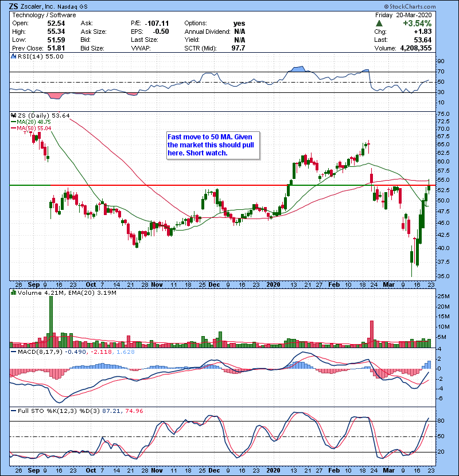Click the stochastic %K value 87.21
Viewport: 459px width, 476px height.
pyautogui.click(x=111, y=411)
